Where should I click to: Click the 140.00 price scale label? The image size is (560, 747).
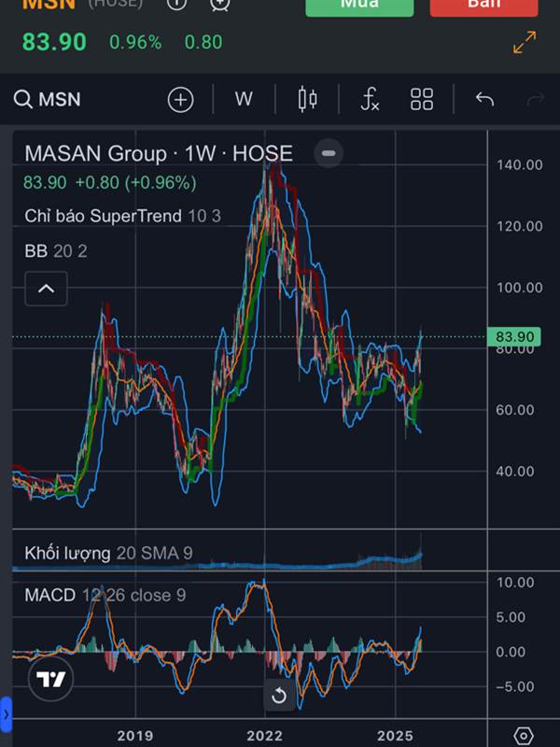[x=520, y=165]
